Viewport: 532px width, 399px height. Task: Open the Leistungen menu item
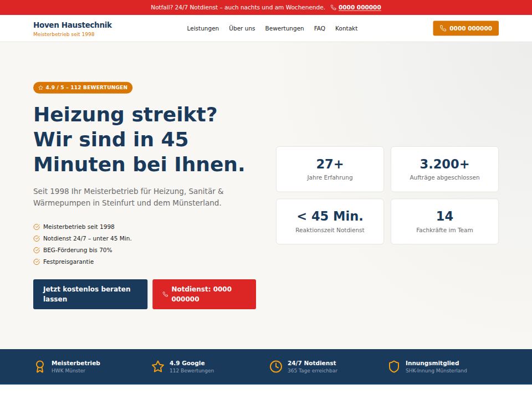click(x=203, y=28)
